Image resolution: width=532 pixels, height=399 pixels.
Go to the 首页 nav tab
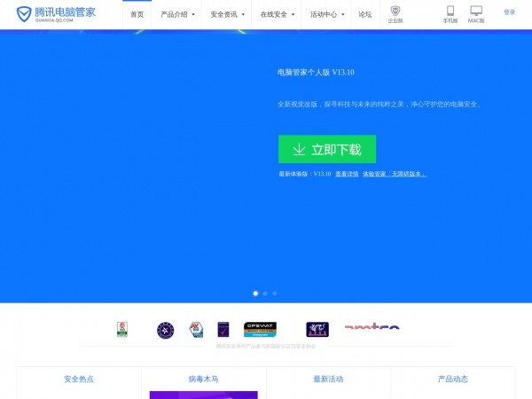click(137, 14)
